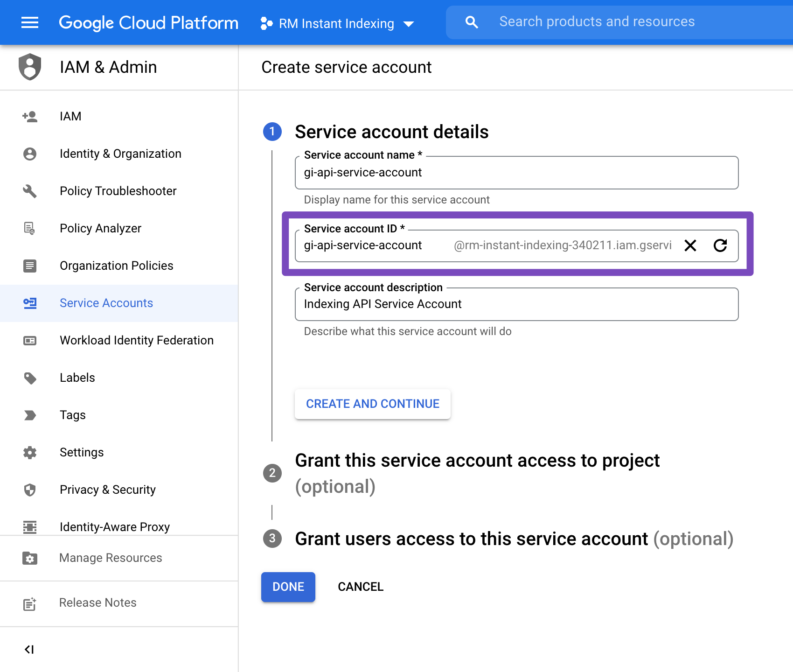Clear the Service account ID with the X icon
The height and width of the screenshot is (672, 793).
tap(691, 245)
